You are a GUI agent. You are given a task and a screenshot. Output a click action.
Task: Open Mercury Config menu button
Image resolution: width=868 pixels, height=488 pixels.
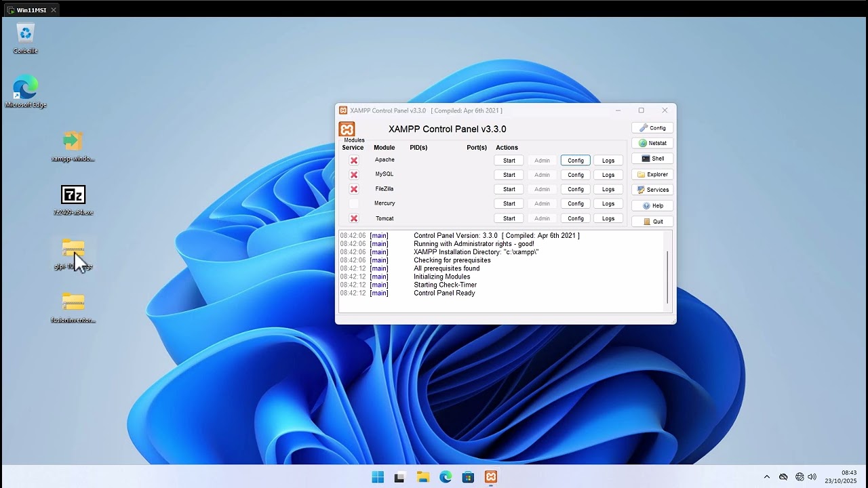tap(575, 203)
